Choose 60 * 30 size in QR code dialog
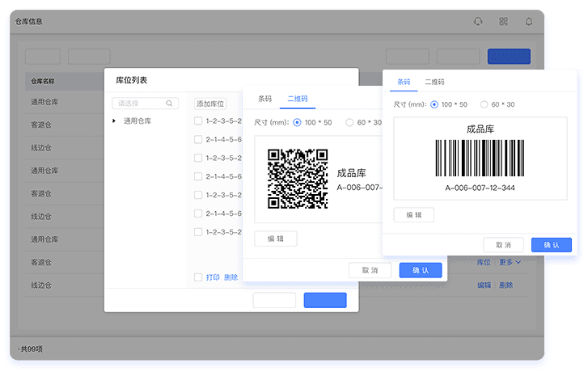The image size is (588, 372). click(349, 123)
